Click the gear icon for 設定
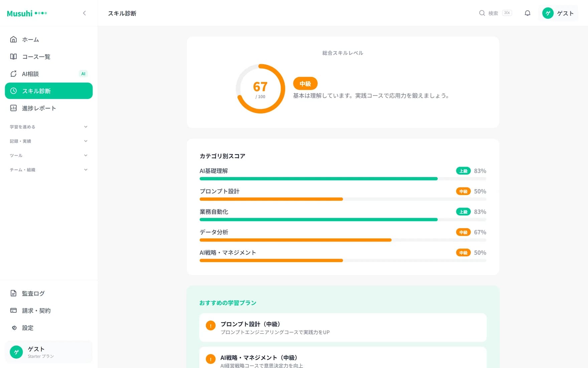This screenshot has width=588, height=368. coord(14,328)
